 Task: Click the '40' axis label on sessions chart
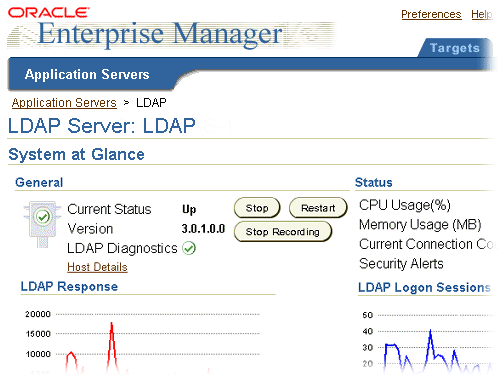[x=368, y=331]
